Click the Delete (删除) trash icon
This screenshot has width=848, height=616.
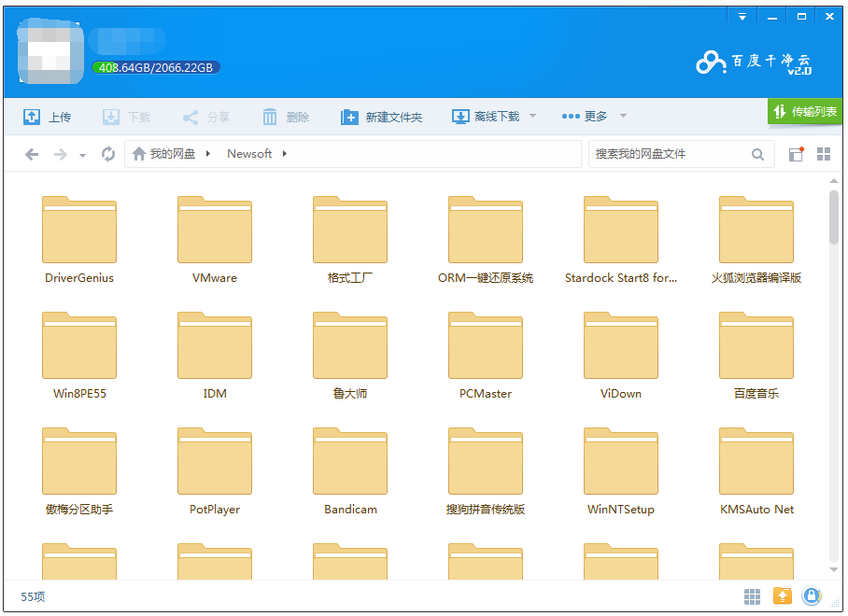point(269,117)
